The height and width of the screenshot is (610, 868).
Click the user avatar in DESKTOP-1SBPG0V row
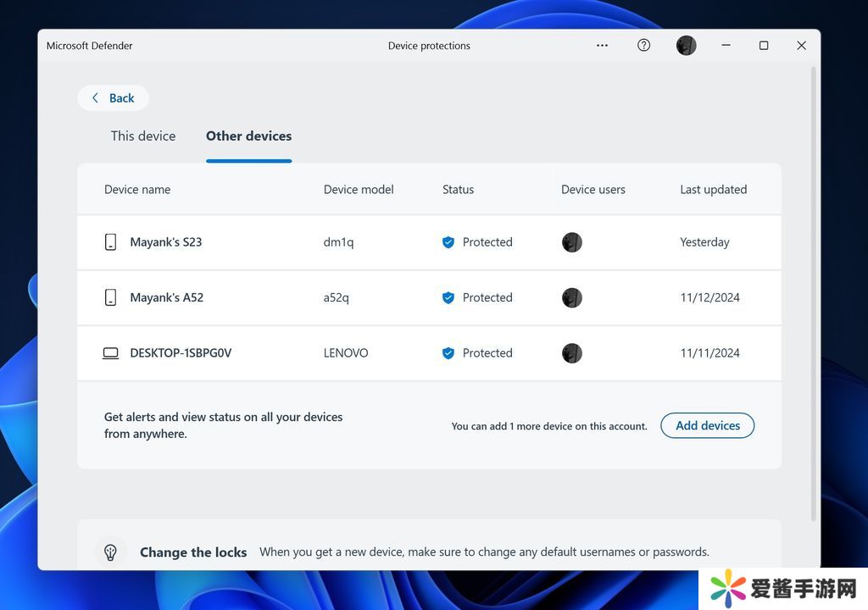point(572,353)
